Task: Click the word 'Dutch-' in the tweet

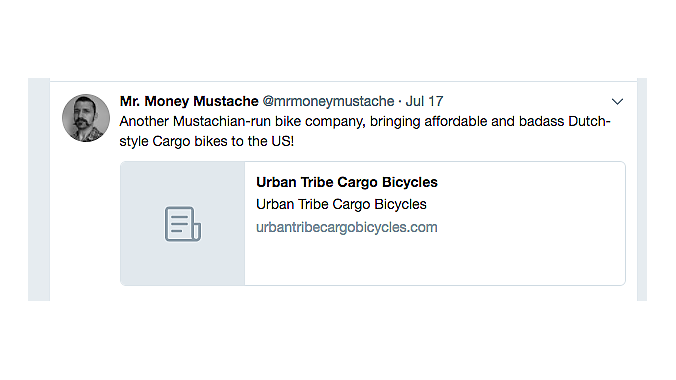Action: pos(589,122)
